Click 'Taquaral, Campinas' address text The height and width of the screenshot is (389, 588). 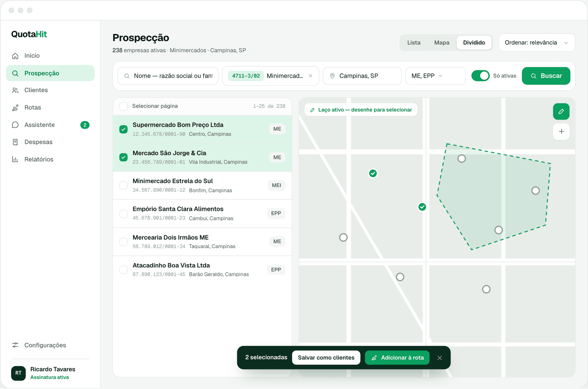click(x=212, y=246)
